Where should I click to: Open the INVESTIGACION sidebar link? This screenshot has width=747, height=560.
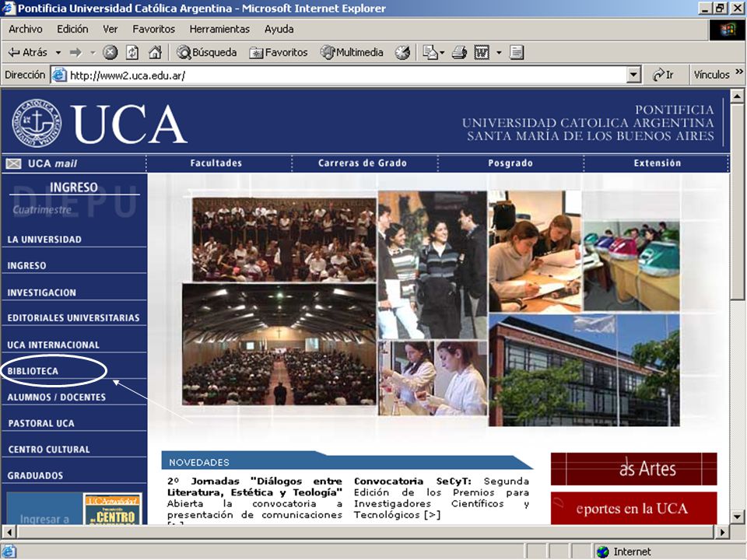coord(41,292)
